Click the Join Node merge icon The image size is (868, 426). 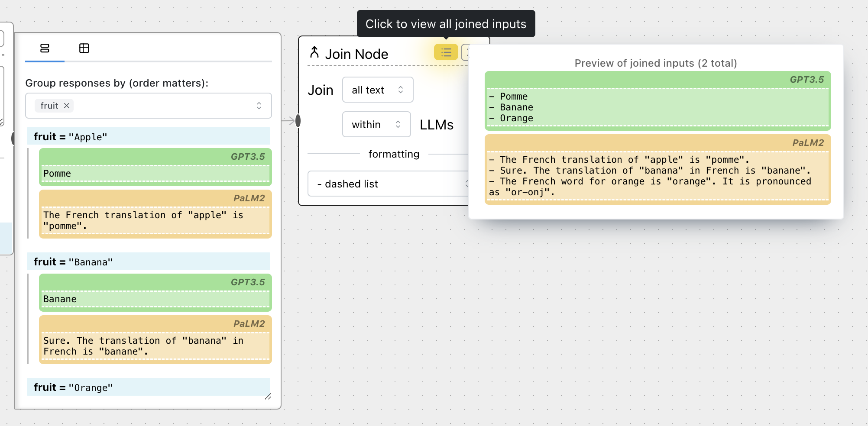click(314, 53)
